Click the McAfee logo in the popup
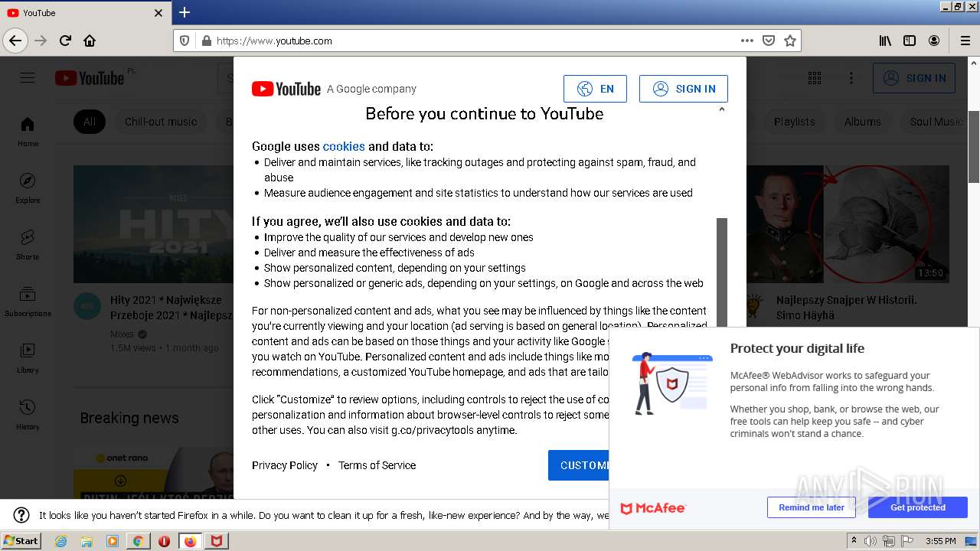 click(653, 508)
